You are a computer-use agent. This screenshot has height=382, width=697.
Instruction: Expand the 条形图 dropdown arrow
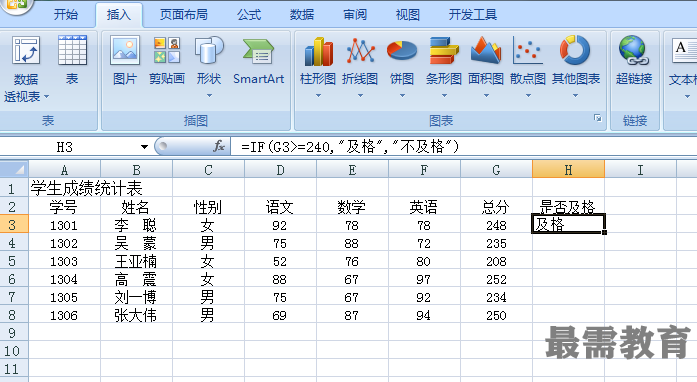pyautogui.click(x=444, y=95)
